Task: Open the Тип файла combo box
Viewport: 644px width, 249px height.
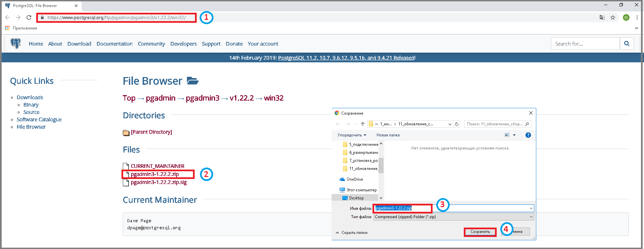Action: (453, 217)
